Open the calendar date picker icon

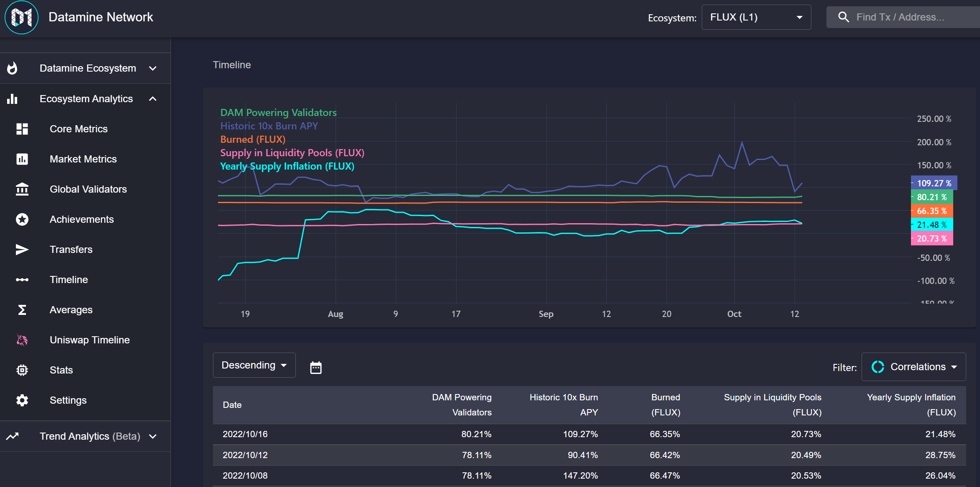coord(316,368)
